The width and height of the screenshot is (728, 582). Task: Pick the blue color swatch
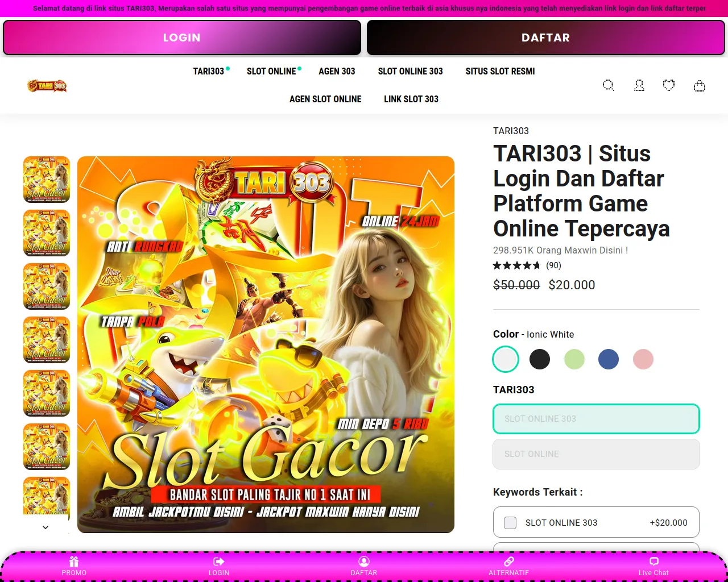coord(608,359)
